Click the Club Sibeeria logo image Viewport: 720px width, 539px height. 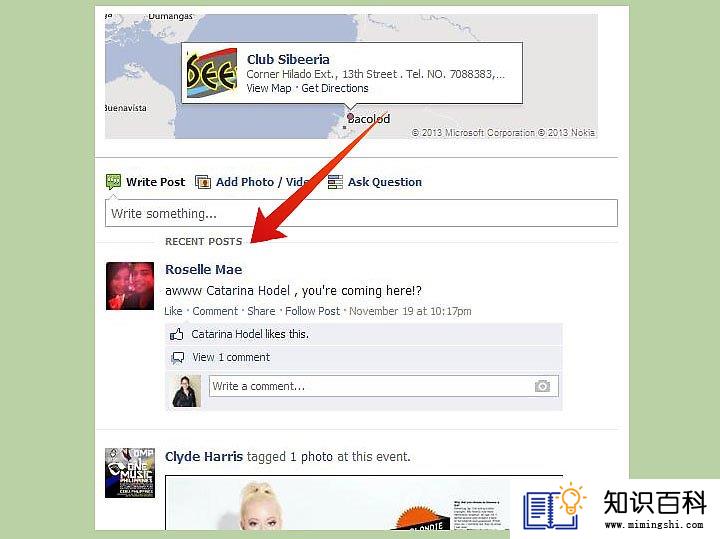(x=212, y=73)
